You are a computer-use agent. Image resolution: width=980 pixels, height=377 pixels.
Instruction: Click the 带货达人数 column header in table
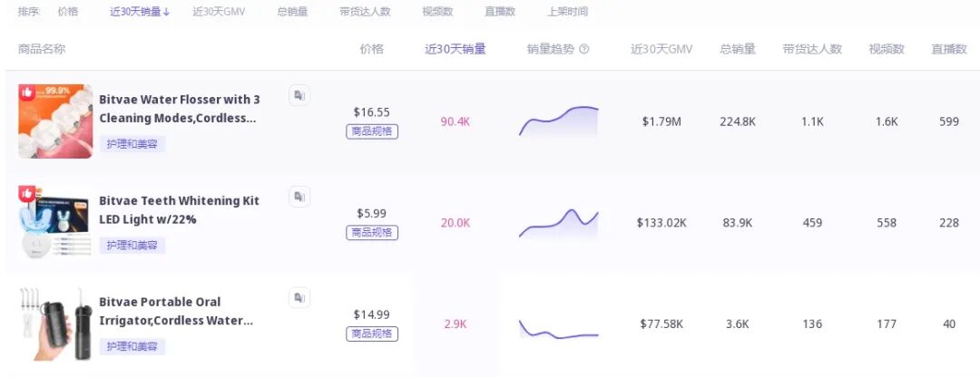click(x=812, y=49)
